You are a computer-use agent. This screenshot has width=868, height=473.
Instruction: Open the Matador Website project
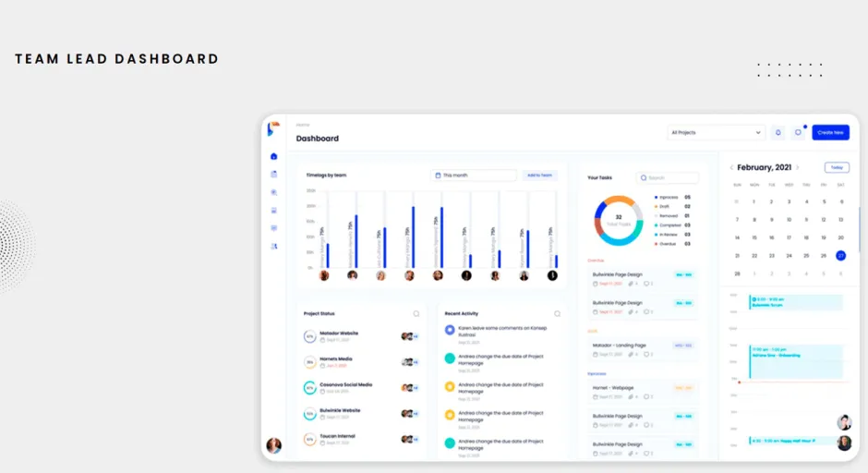click(x=339, y=334)
